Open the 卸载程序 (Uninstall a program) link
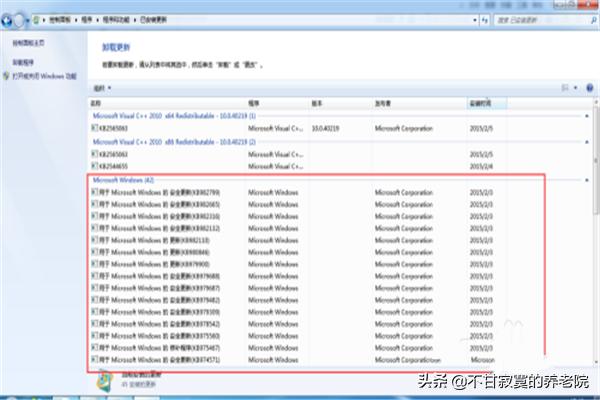The width and height of the screenshot is (600, 400). (23, 62)
